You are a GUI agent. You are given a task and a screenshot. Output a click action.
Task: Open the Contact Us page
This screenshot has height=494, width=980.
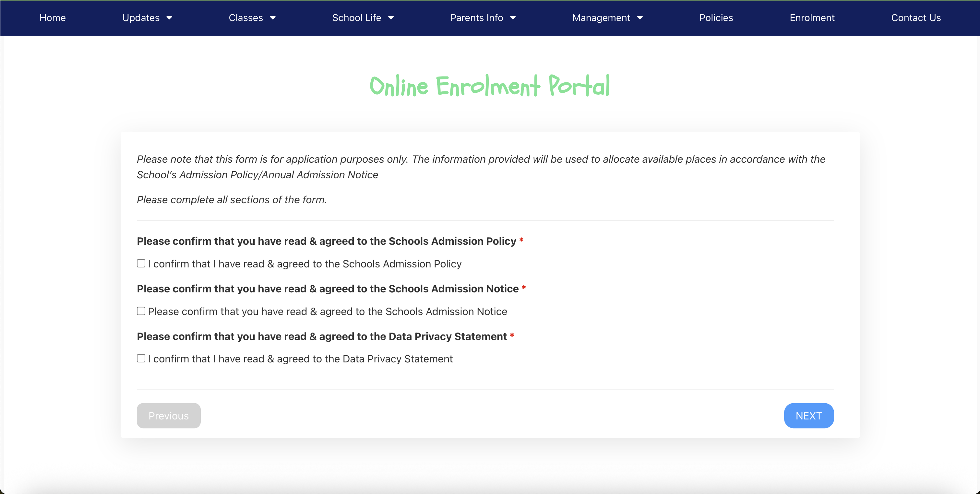point(916,18)
